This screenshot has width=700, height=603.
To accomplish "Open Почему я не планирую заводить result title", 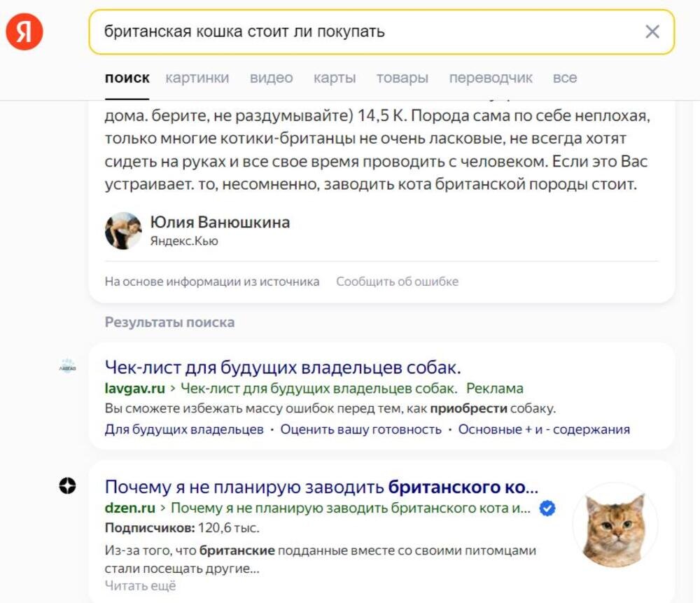I will 322,487.
